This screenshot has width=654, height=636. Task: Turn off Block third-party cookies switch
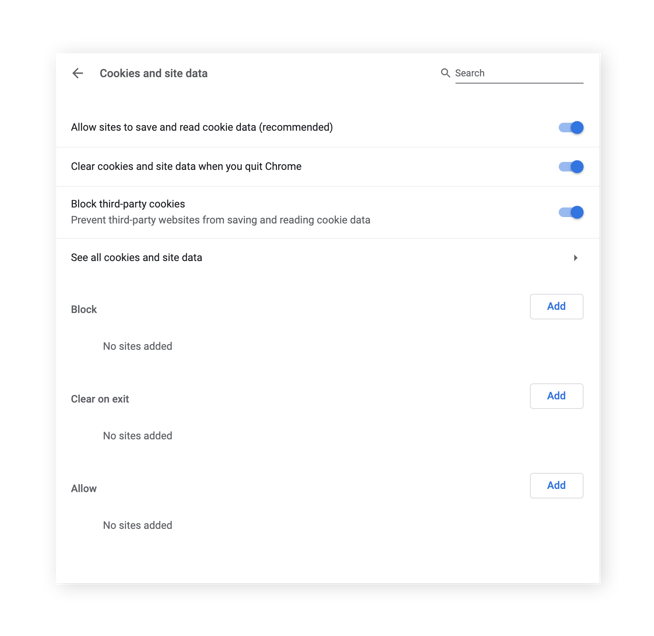[x=571, y=212]
